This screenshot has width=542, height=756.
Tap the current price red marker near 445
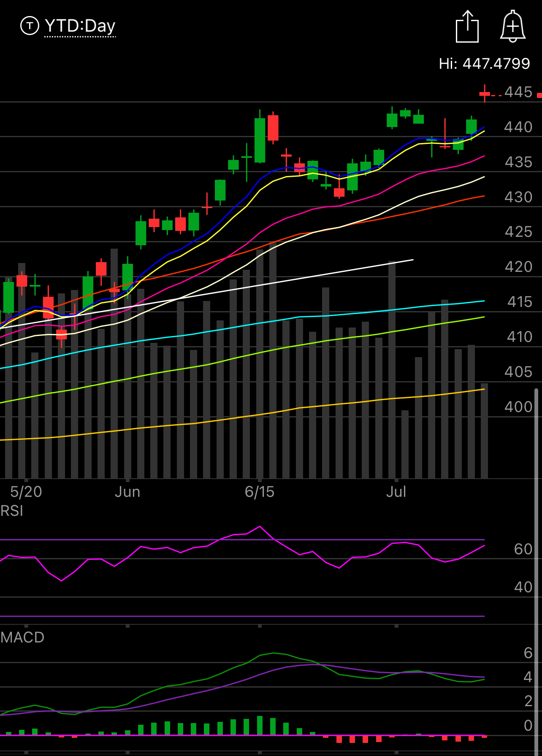click(539, 95)
